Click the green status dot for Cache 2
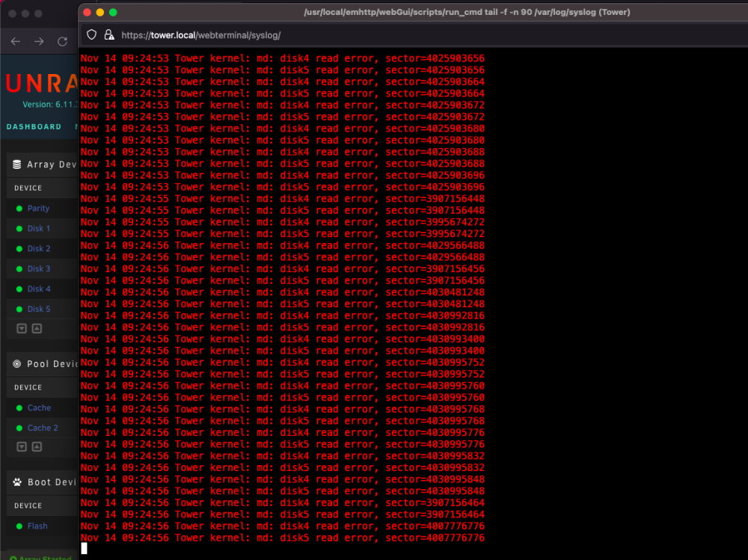The image size is (748, 560). coord(19,428)
